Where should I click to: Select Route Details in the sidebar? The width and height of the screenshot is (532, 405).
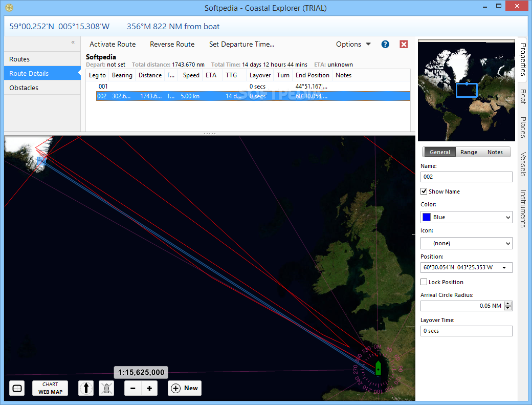42,73
